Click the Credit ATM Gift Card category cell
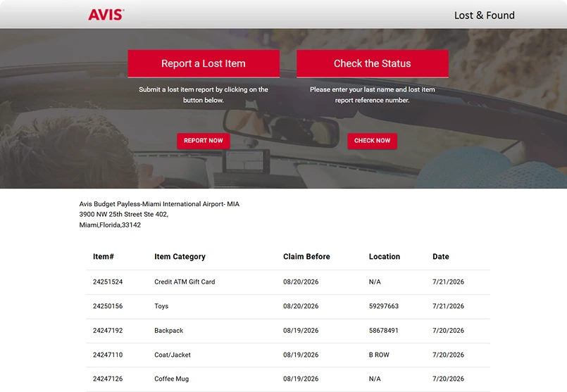Image resolution: width=567 pixels, height=392 pixels. 185,282
